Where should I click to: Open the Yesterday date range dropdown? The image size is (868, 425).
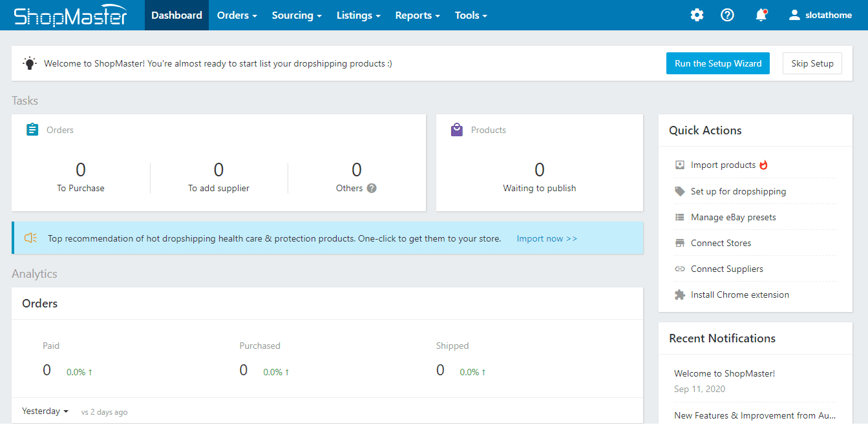(x=45, y=411)
